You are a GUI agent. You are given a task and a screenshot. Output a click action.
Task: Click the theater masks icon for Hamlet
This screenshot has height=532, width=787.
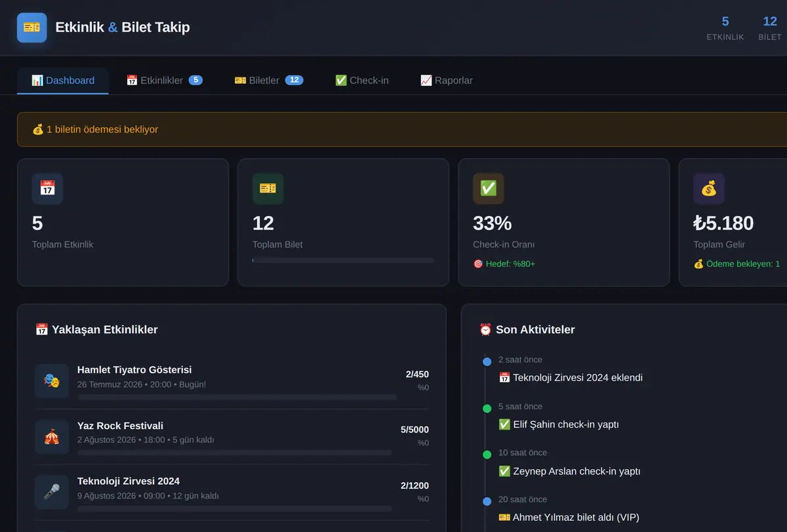click(x=52, y=381)
